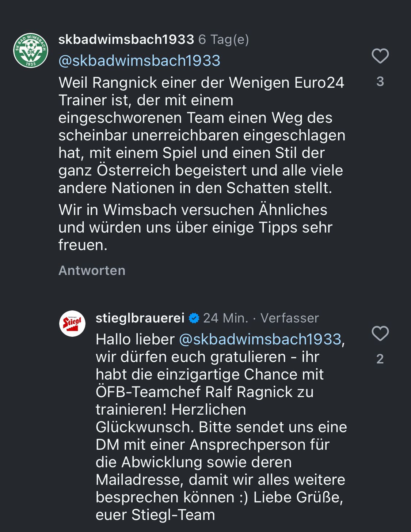Click the skbadwimsbach1933 username heading
The height and width of the screenshot is (532, 411).
click(126, 39)
